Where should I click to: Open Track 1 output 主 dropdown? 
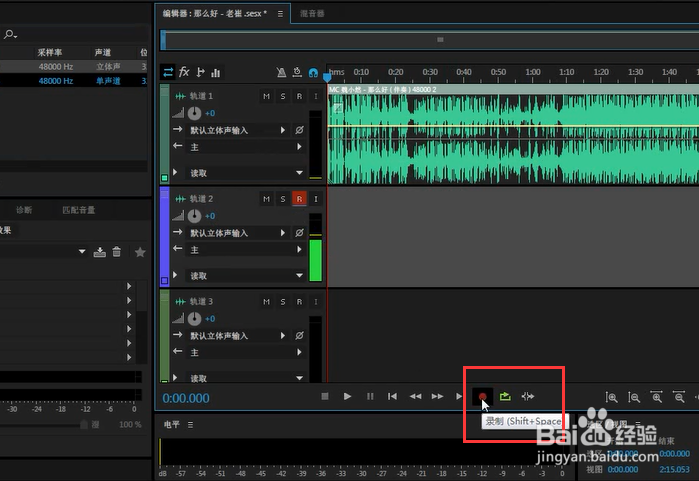pos(246,147)
